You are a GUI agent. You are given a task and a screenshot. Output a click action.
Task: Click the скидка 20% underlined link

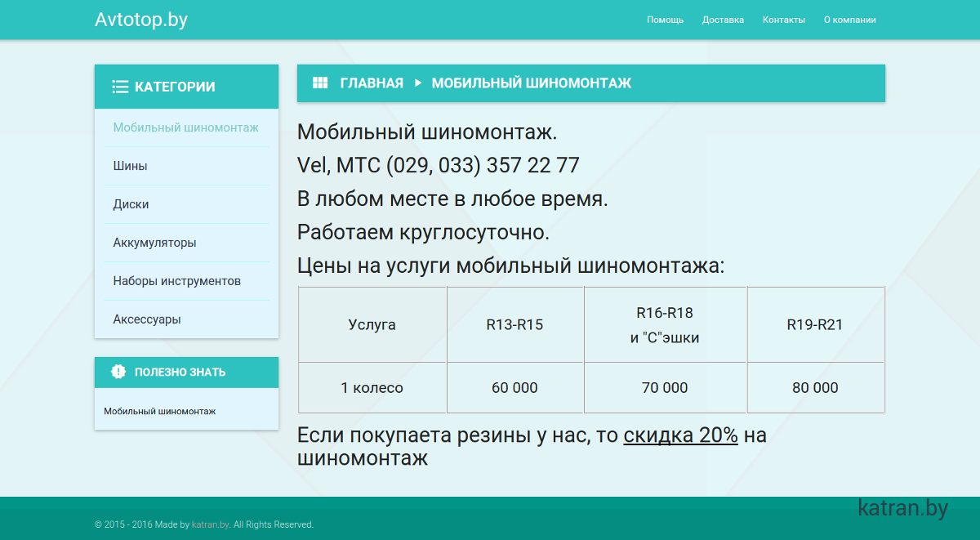[680, 435]
